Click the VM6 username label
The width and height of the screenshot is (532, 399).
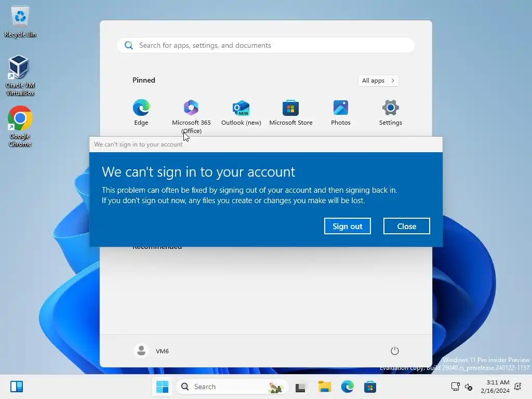[162, 351]
